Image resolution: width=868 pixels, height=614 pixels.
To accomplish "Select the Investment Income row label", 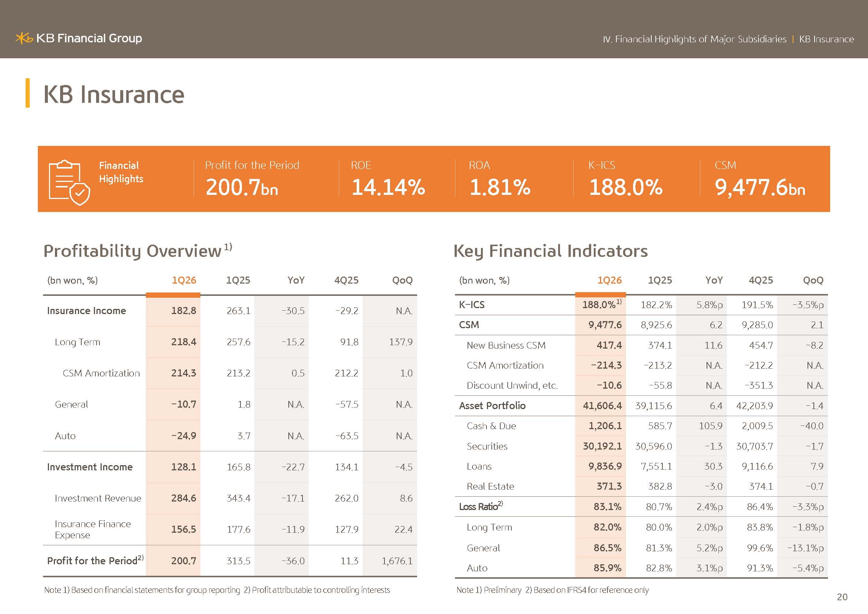I will (90, 467).
